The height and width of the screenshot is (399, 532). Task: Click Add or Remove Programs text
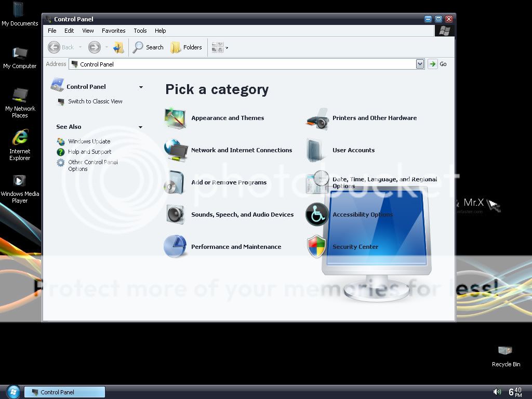(229, 182)
